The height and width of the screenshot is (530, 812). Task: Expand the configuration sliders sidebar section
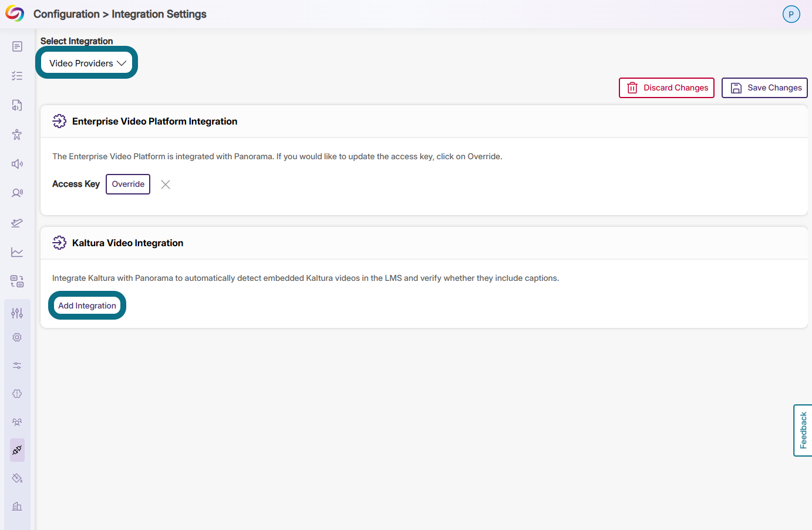(x=17, y=313)
